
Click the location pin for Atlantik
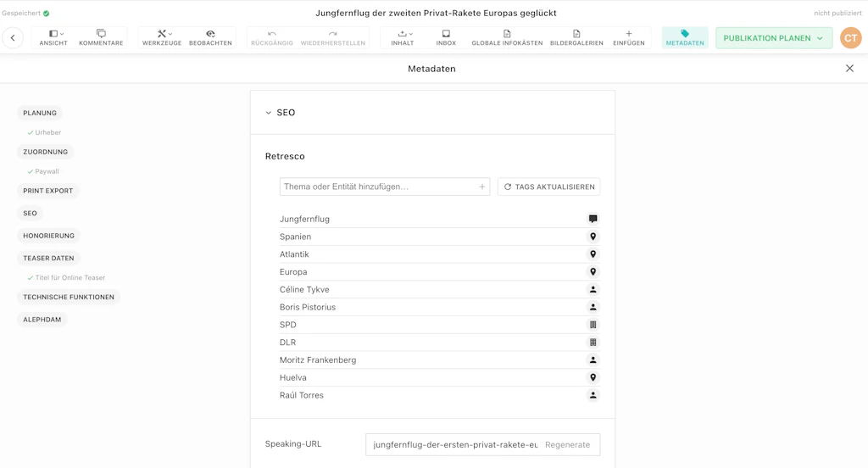[x=593, y=254]
